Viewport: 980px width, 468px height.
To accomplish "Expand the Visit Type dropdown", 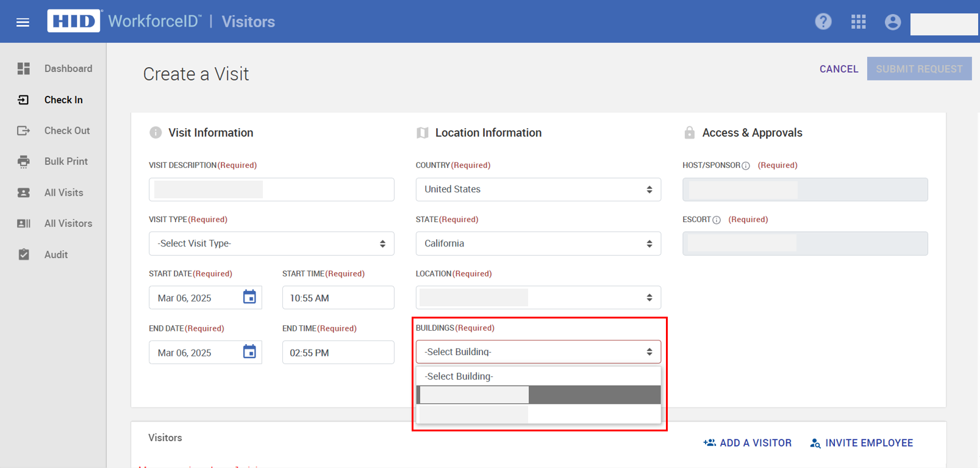I will [271, 243].
